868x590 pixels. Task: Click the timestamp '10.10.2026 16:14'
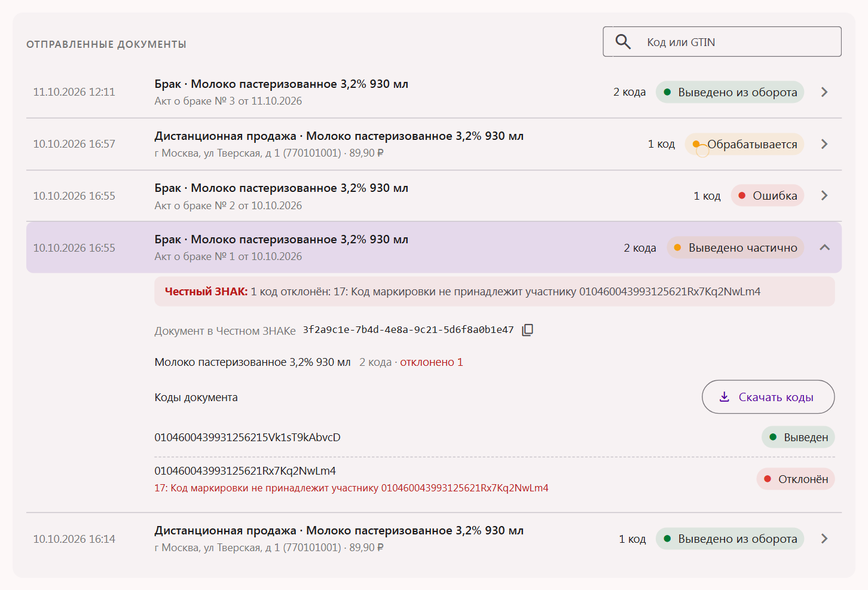pos(74,539)
